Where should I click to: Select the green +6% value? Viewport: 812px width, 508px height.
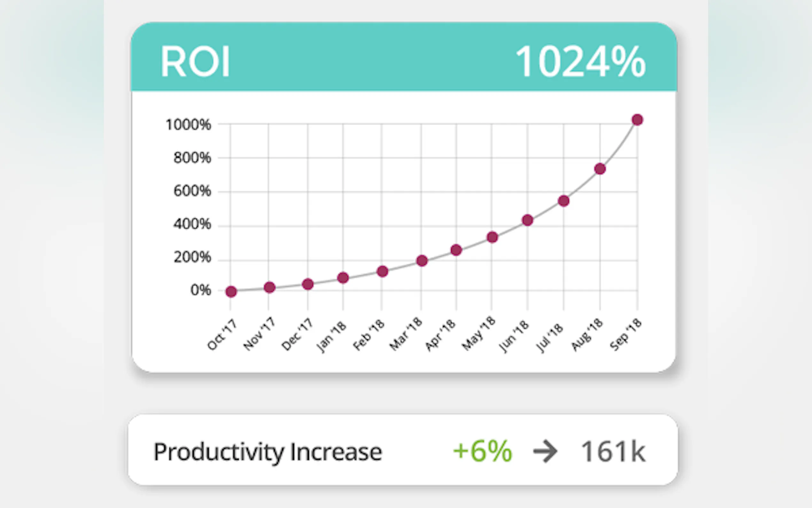482,451
